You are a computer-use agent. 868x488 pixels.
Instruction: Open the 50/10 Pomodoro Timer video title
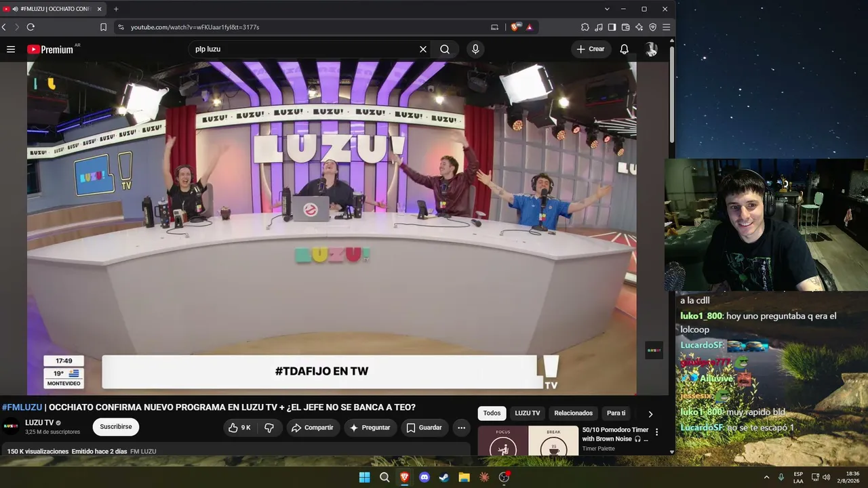coord(616,434)
